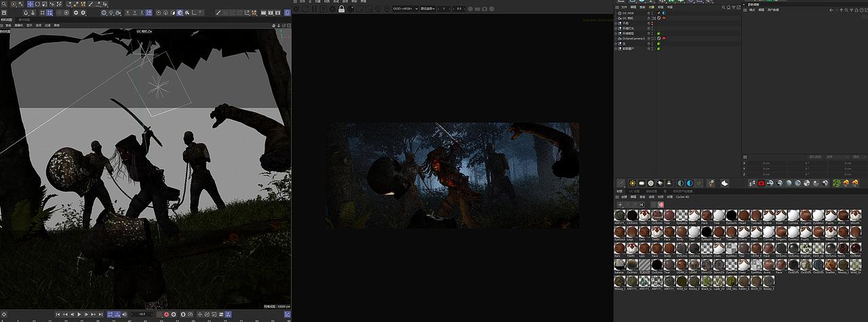Select the Fern_sh material
Screen dimensions: 868x322
(818, 249)
